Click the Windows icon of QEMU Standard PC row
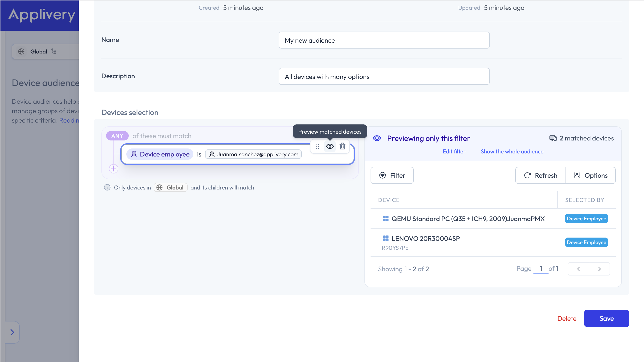 click(385, 218)
